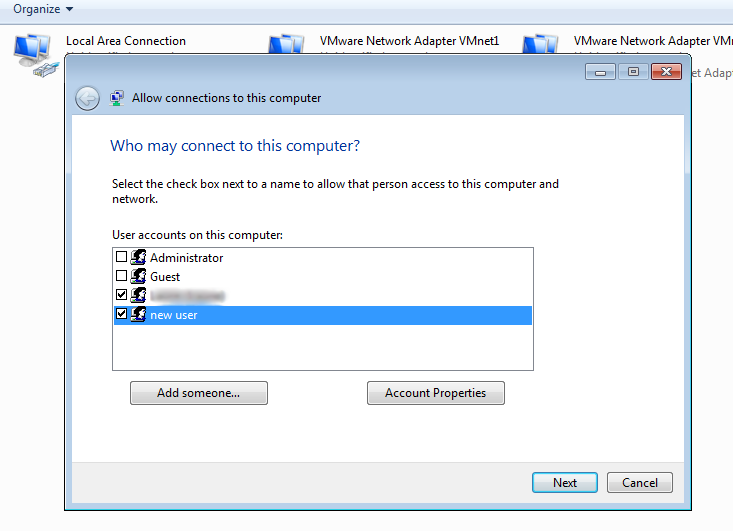Select the Local Area Connection icon
The width and height of the screenshot is (733, 531).
point(36,55)
